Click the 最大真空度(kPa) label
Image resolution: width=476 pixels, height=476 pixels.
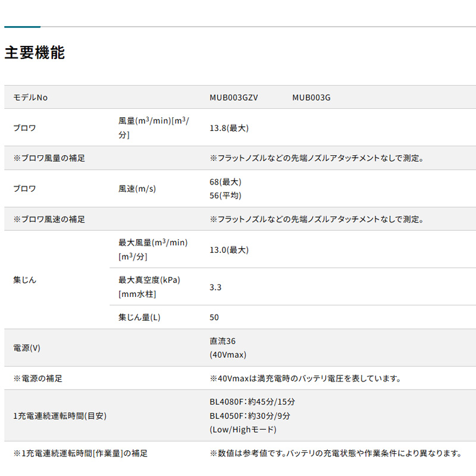(x=149, y=280)
